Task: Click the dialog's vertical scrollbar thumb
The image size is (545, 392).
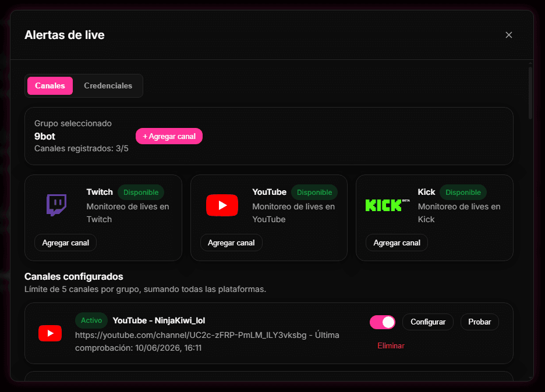Action: coord(530,93)
